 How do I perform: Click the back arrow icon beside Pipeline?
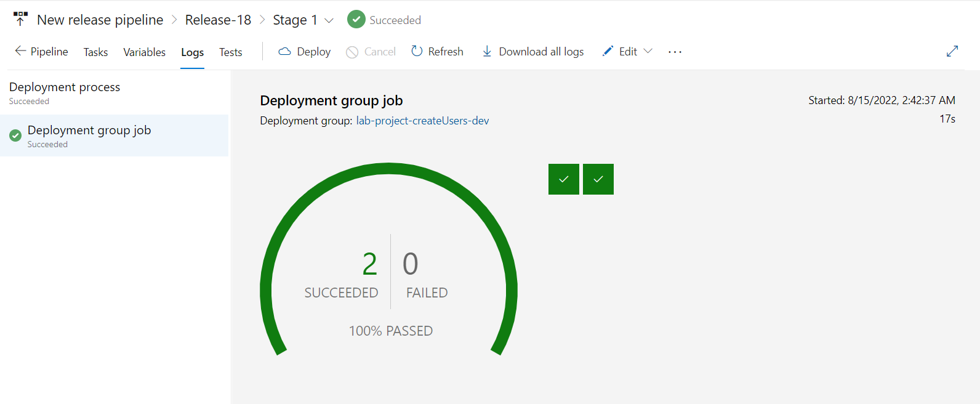click(x=20, y=51)
